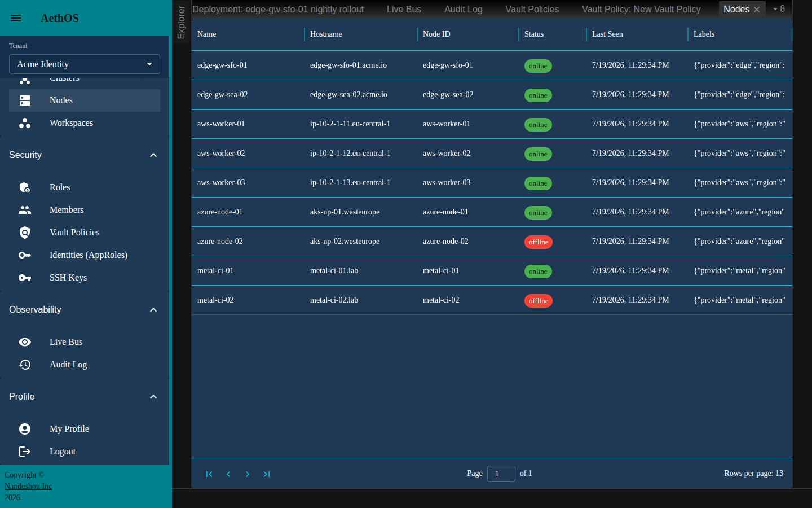Screen dimensions: 812x508
Task: Sort by the Name column header
Action: [x=248, y=34]
